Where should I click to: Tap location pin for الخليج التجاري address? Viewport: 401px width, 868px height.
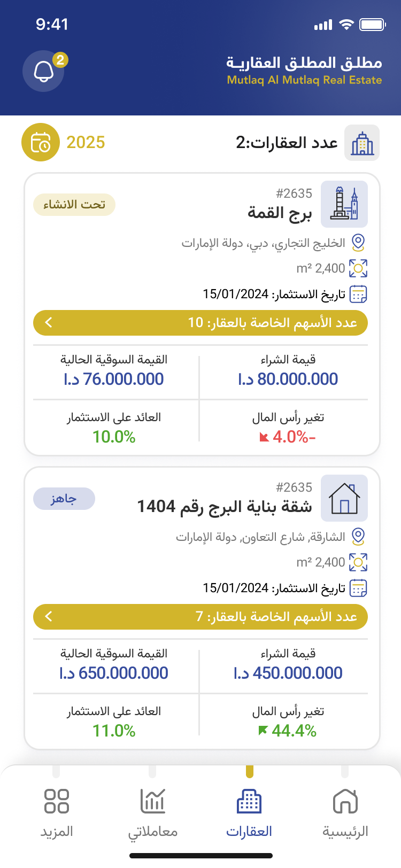[x=358, y=243]
